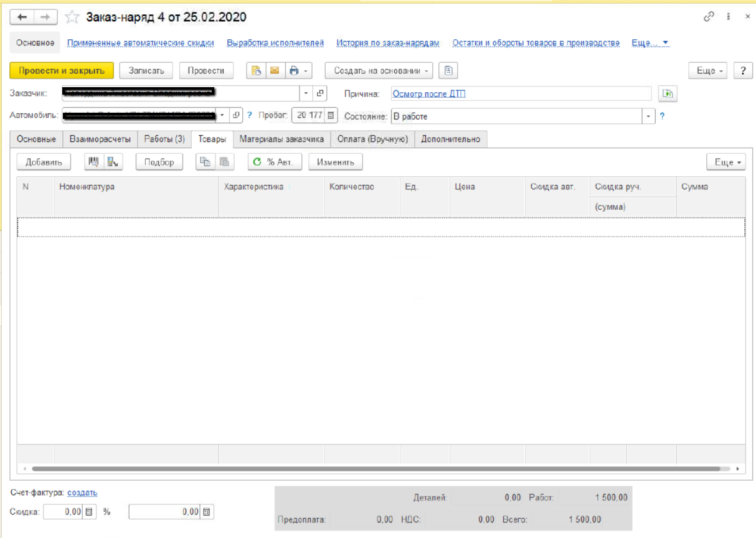Open the Еще menu in the Товары table toolbar

pos(727,162)
